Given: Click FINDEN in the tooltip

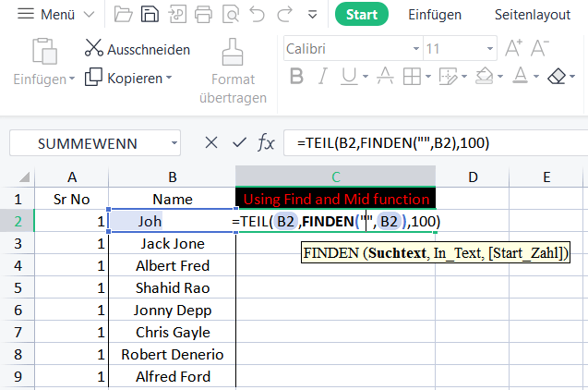Looking at the screenshot, I should click(x=331, y=253).
